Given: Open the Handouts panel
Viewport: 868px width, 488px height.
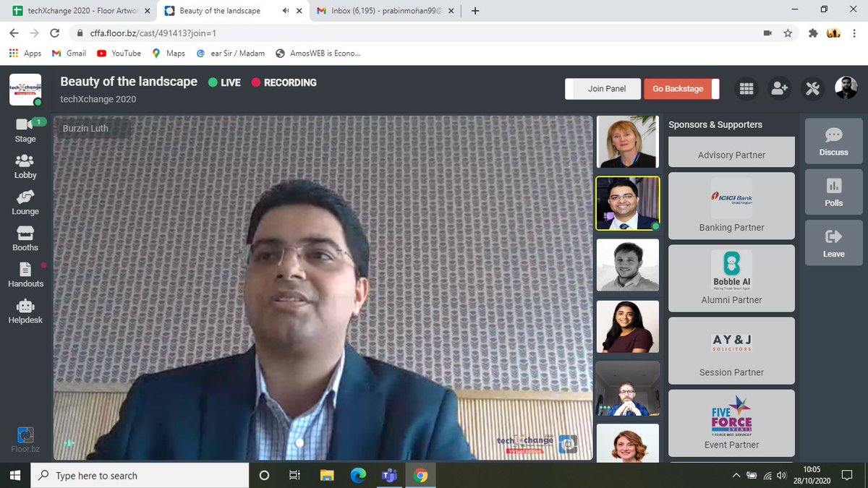Looking at the screenshot, I should [25, 275].
